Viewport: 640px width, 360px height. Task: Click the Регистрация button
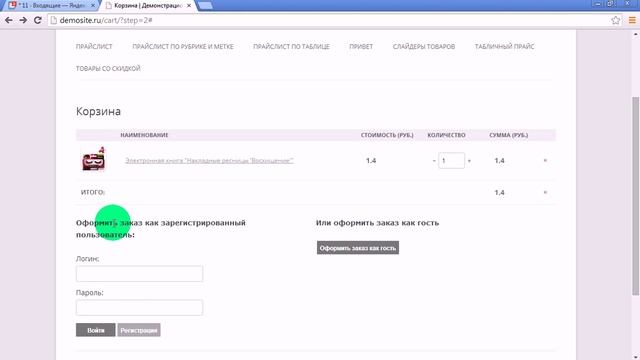[139, 330]
